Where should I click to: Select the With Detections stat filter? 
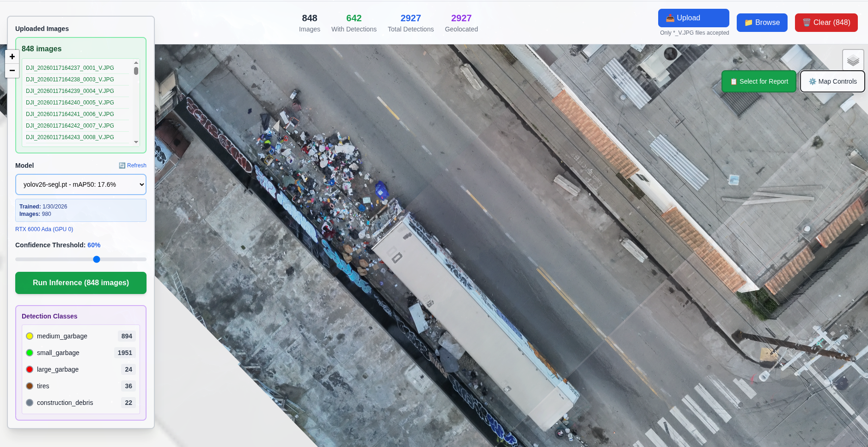[354, 23]
